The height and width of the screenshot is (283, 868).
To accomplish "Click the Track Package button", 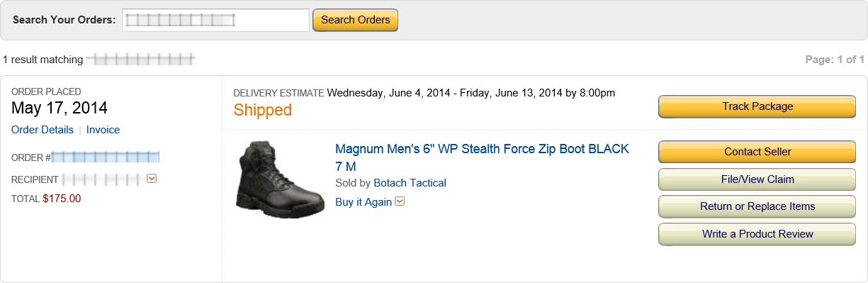I will (757, 106).
